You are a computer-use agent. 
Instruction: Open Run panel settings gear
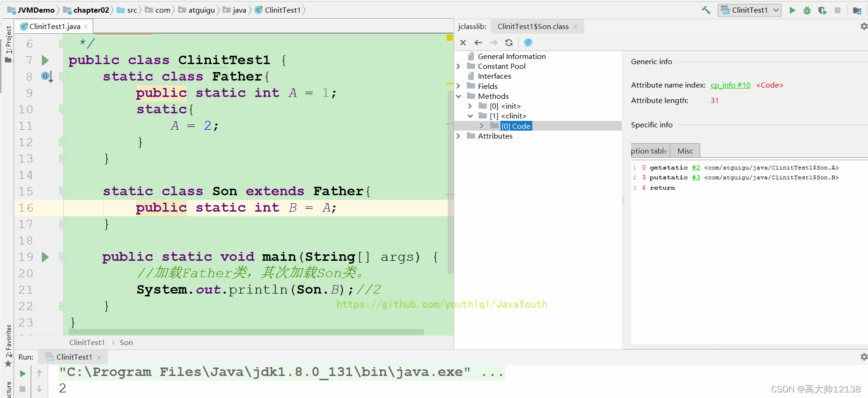pyautogui.click(x=864, y=357)
